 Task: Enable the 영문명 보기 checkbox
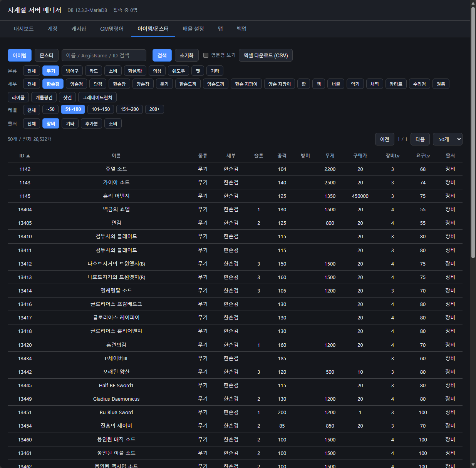pyautogui.click(x=206, y=55)
